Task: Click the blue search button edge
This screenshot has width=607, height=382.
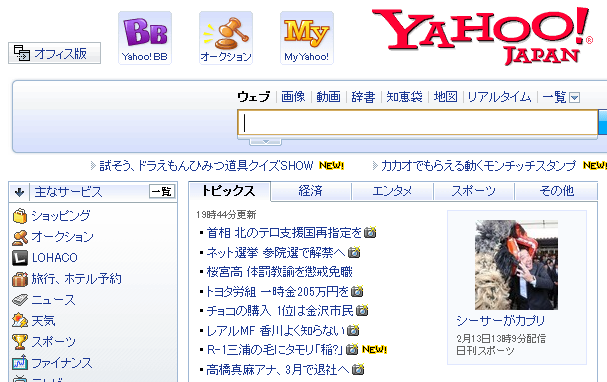Action: [x=603, y=123]
